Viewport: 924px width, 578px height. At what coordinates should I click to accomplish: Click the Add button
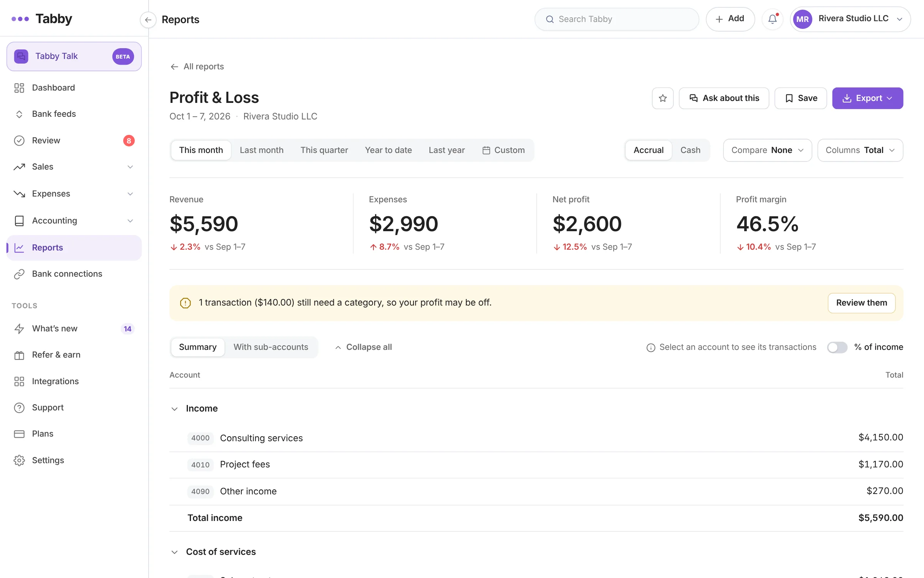coord(730,19)
